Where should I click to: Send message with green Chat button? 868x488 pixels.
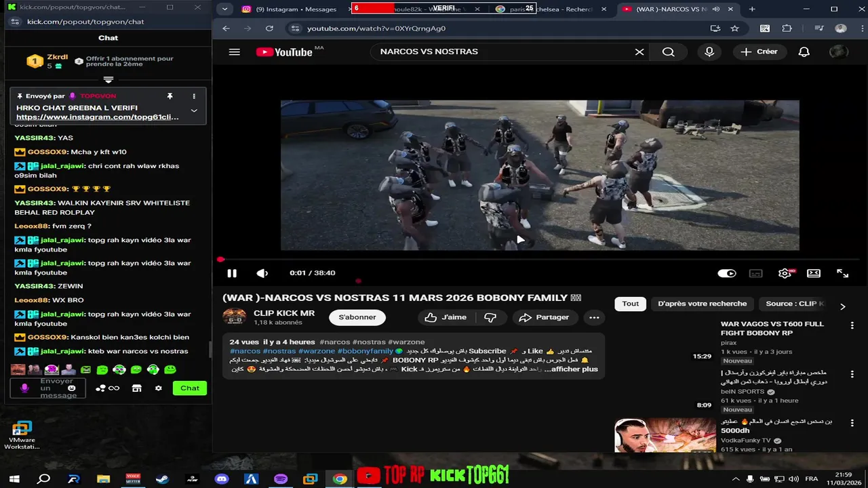pyautogui.click(x=190, y=388)
